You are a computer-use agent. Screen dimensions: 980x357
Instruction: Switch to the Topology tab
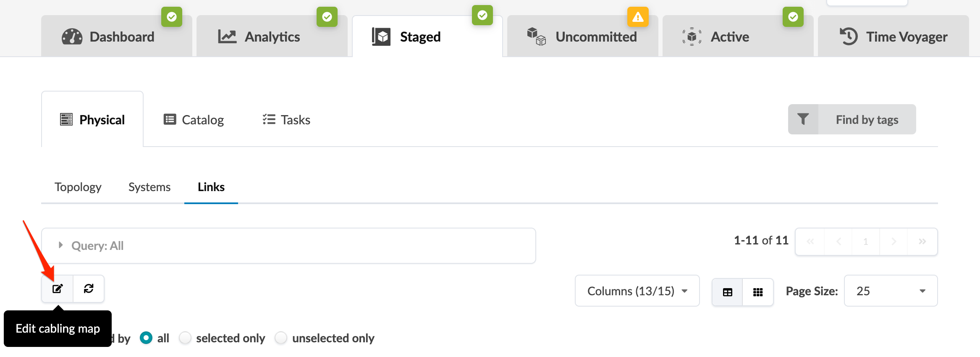pos(78,187)
